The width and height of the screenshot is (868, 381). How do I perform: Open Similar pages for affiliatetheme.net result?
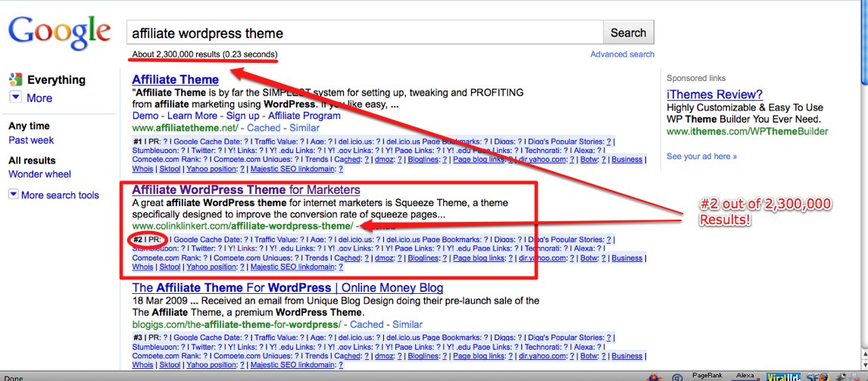[304, 128]
